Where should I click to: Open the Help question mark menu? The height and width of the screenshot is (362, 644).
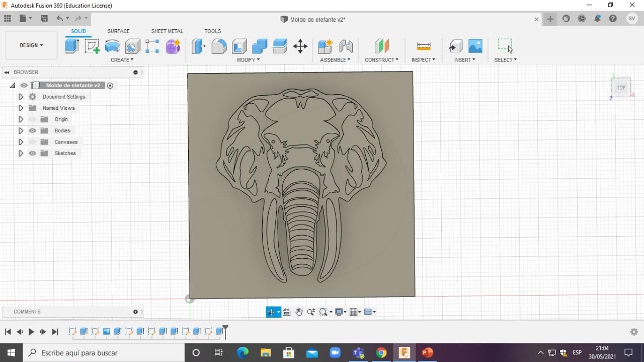[x=613, y=19]
